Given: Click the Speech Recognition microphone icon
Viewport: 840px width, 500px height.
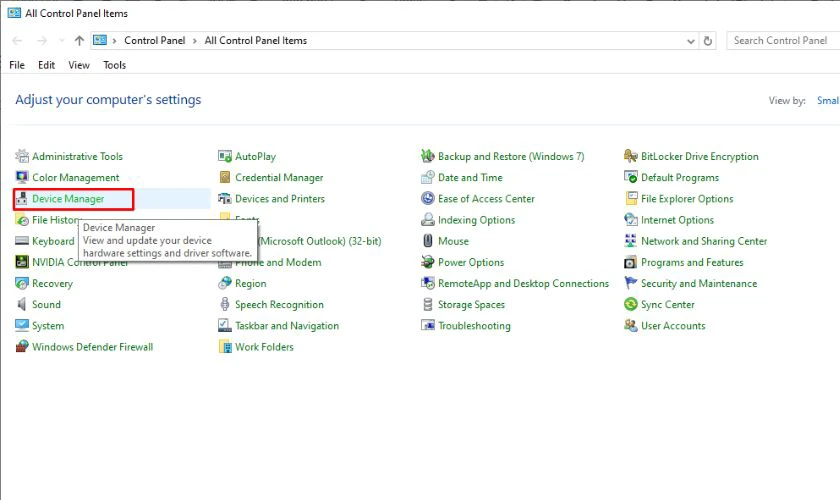Looking at the screenshot, I should [x=225, y=304].
